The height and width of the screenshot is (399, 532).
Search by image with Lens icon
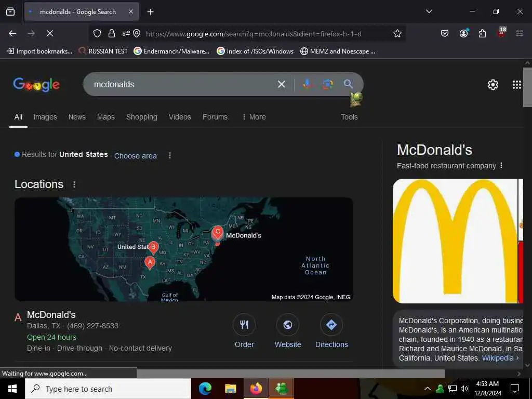[x=327, y=84]
